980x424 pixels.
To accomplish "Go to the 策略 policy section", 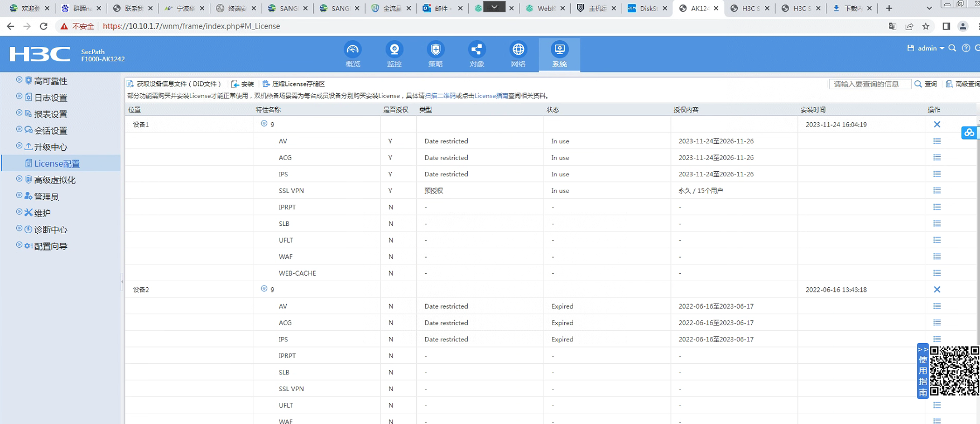I will pyautogui.click(x=435, y=55).
